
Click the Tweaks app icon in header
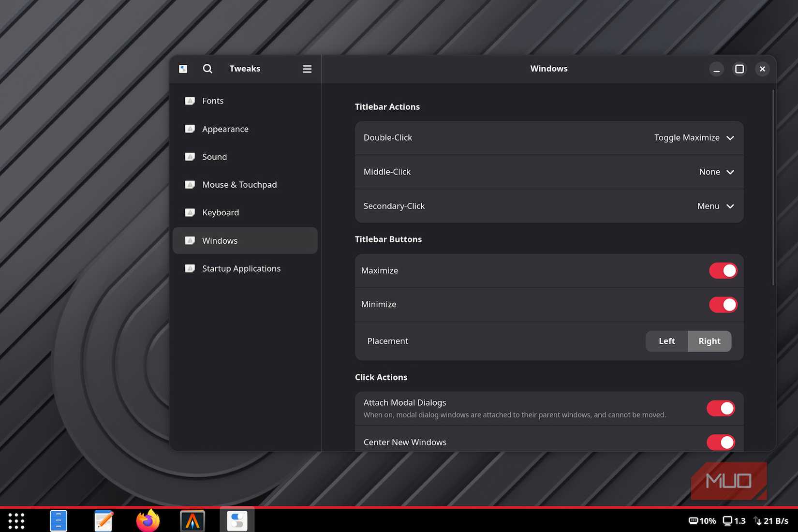[x=183, y=69]
